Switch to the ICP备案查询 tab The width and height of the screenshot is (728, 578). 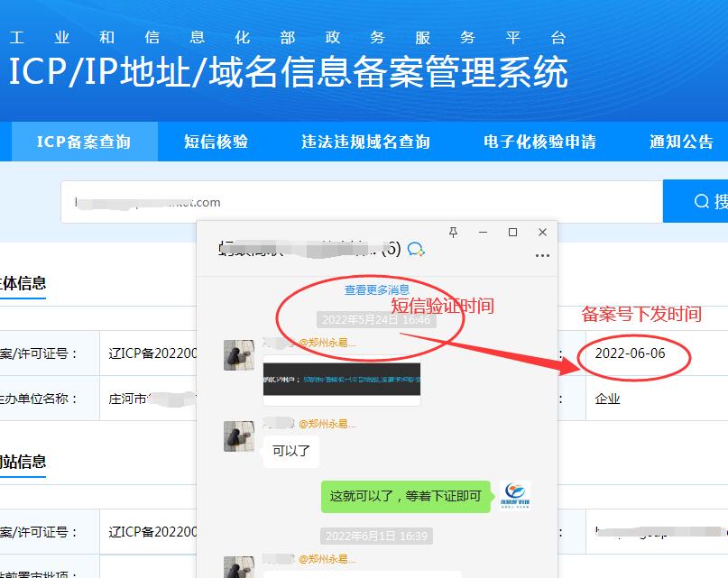point(84,142)
